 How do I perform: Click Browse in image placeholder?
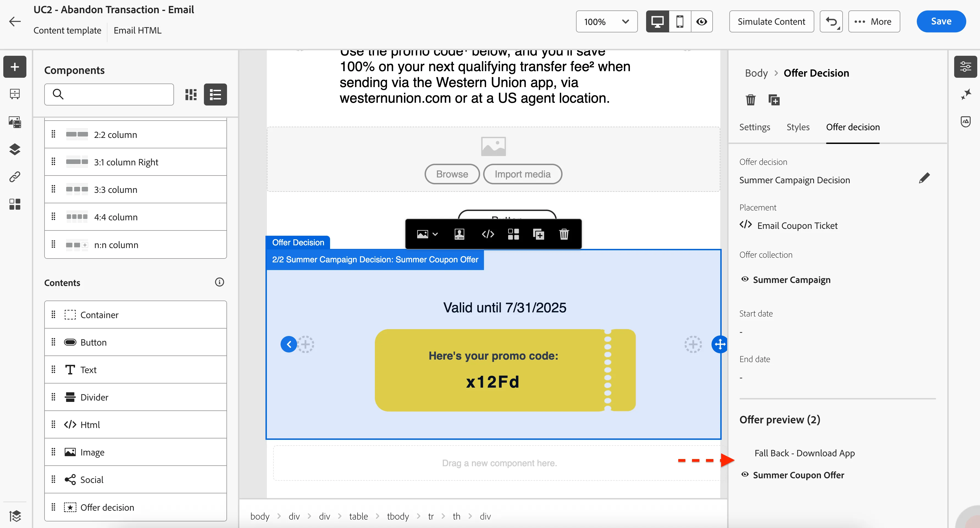(452, 174)
